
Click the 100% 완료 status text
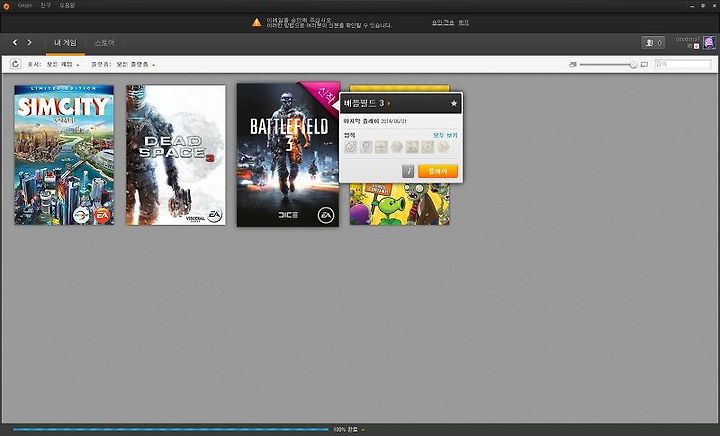pyautogui.click(x=346, y=430)
